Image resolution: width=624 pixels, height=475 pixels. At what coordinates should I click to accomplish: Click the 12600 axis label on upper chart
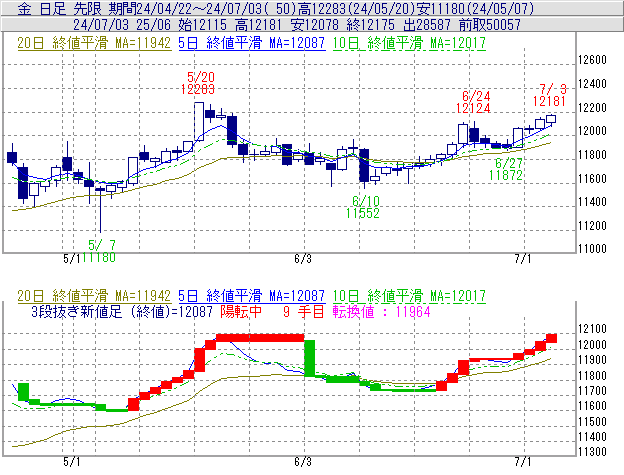(592, 60)
